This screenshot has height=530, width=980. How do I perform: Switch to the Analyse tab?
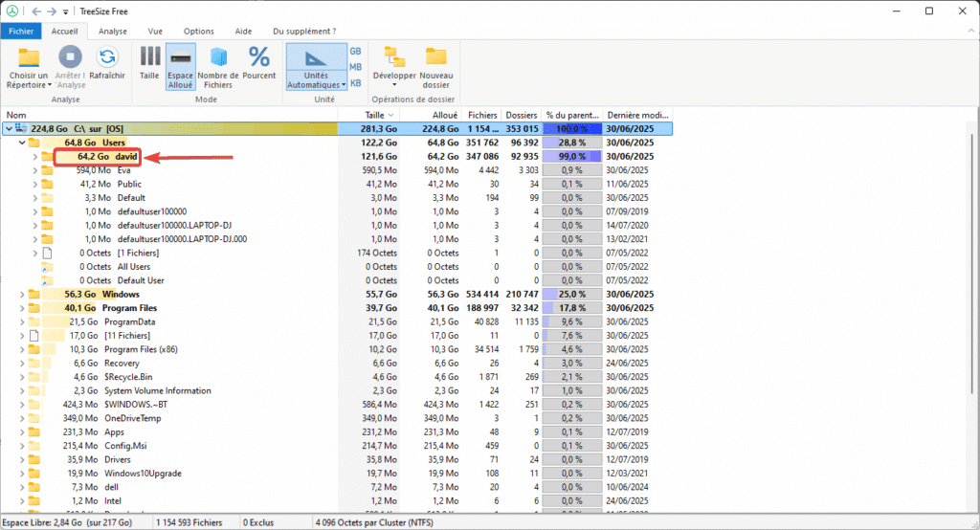point(113,32)
